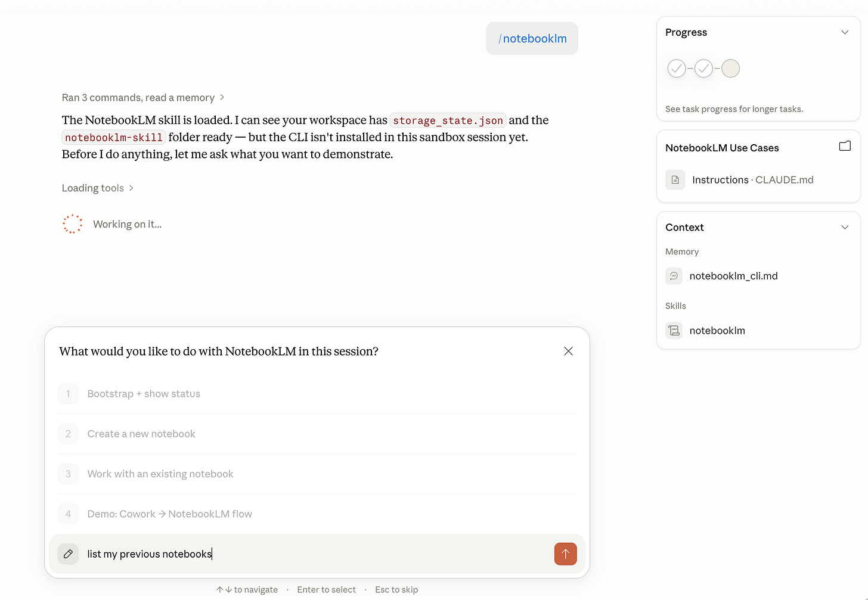This screenshot has width=868, height=600.
Task: Click the first completed progress step circle
Action: (x=677, y=69)
